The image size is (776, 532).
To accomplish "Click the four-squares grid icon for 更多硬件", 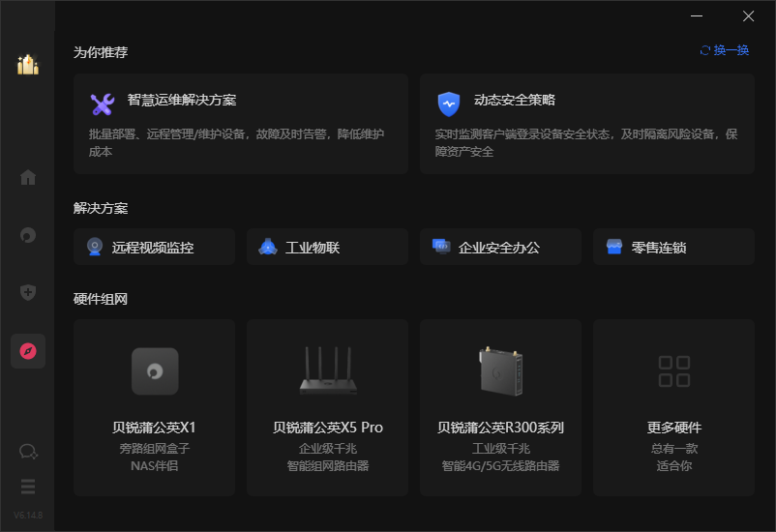I will (674, 371).
